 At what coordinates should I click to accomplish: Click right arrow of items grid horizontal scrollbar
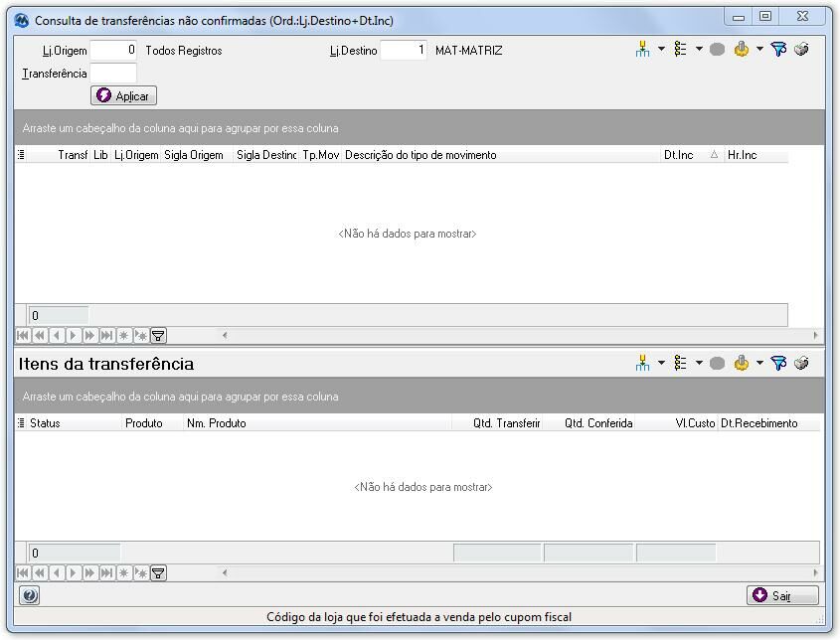click(815, 572)
